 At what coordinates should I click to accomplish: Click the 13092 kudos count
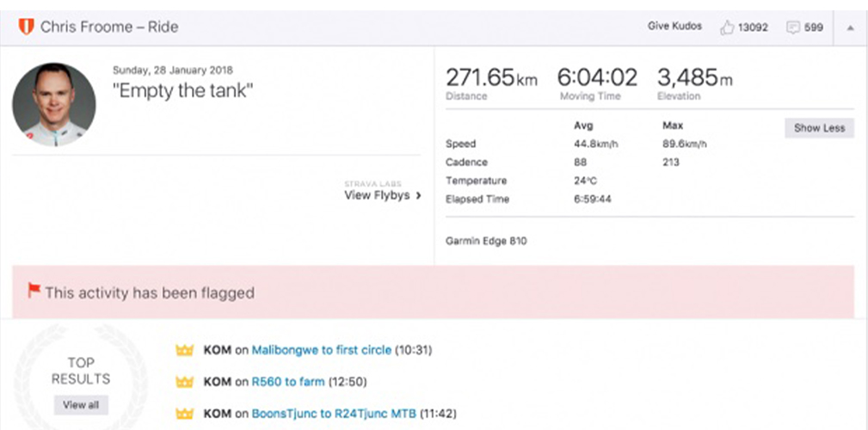point(754,28)
